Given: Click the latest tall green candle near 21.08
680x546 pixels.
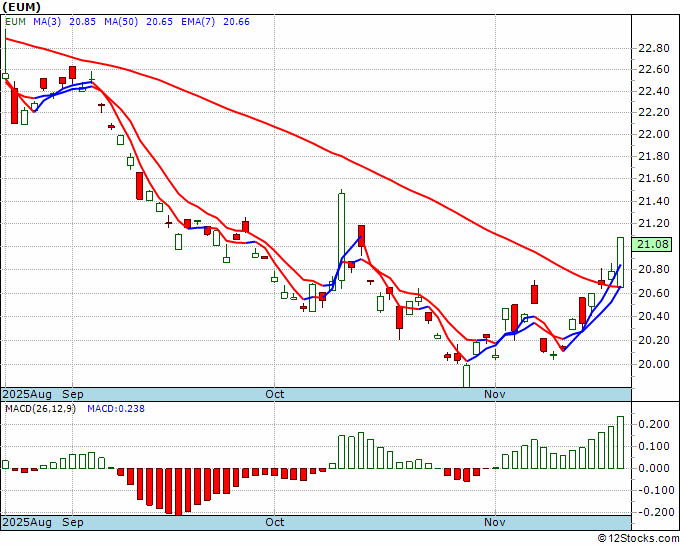Looking at the screenshot, I should tap(620, 262).
